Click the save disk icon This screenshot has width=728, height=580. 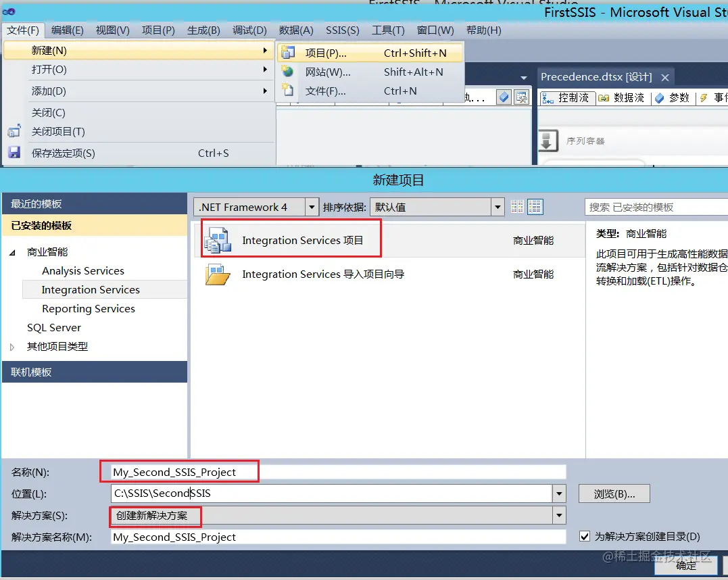pyautogui.click(x=14, y=152)
